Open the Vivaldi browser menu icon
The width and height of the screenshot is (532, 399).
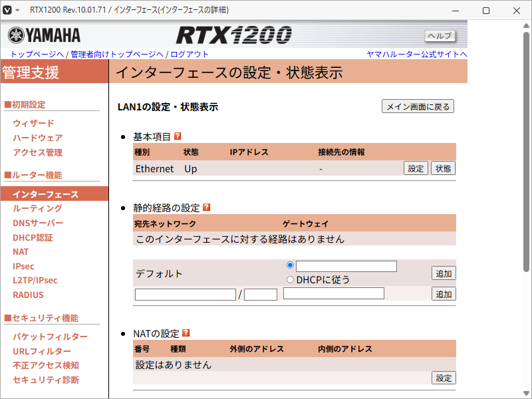pyautogui.click(x=7, y=10)
